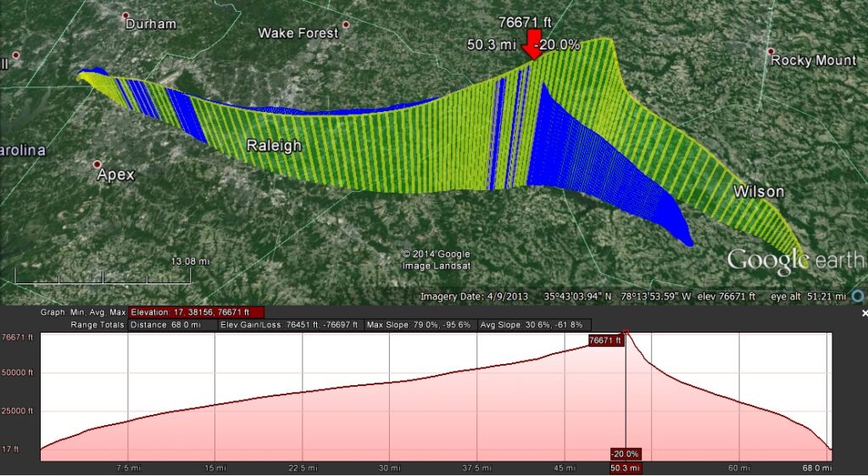Image resolution: width=868 pixels, height=476 pixels.
Task: Click the 76671 ft peak tag on graph
Action: 607,340
